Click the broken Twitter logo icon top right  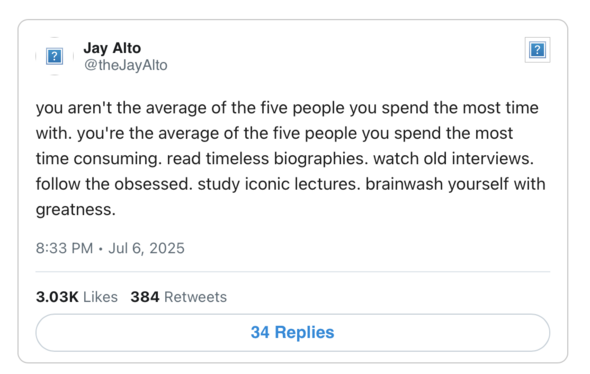point(537,50)
